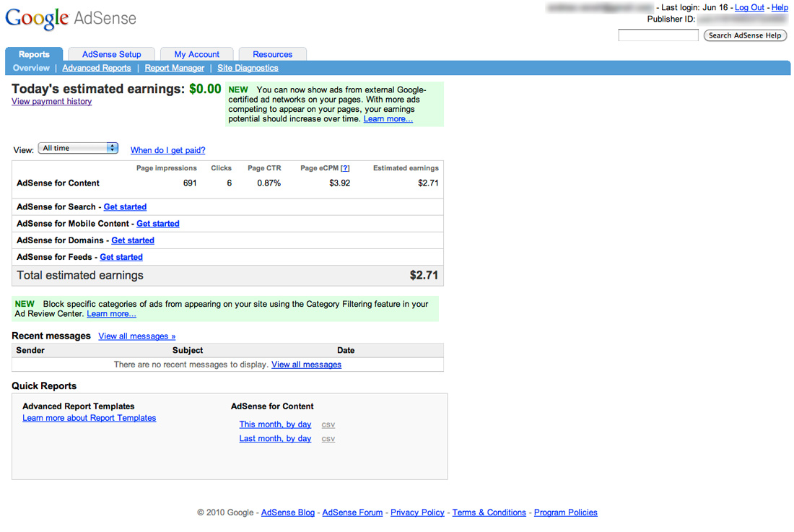Click the 691 page impressions value
Screen dimensions: 794x532
click(x=190, y=183)
